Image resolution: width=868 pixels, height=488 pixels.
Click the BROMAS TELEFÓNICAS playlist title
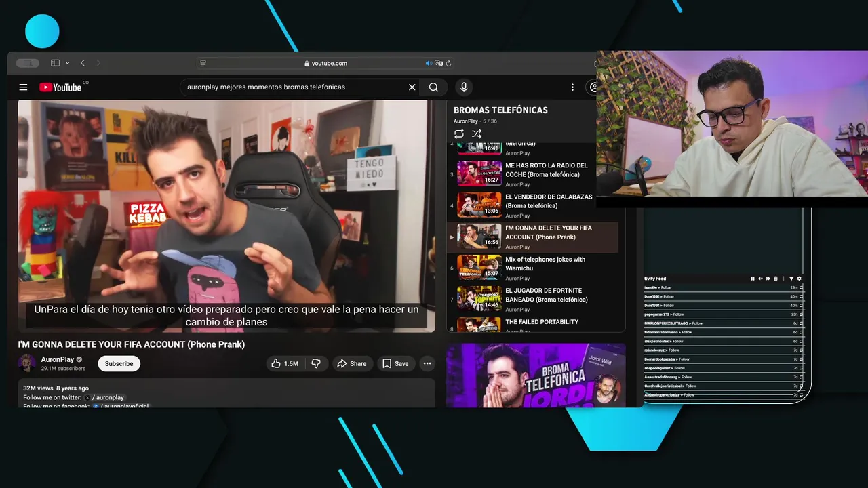click(500, 110)
